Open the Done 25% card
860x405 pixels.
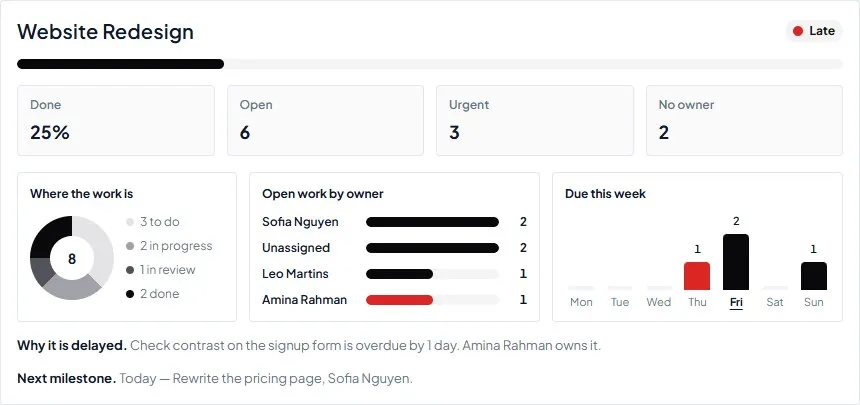(x=116, y=120)
